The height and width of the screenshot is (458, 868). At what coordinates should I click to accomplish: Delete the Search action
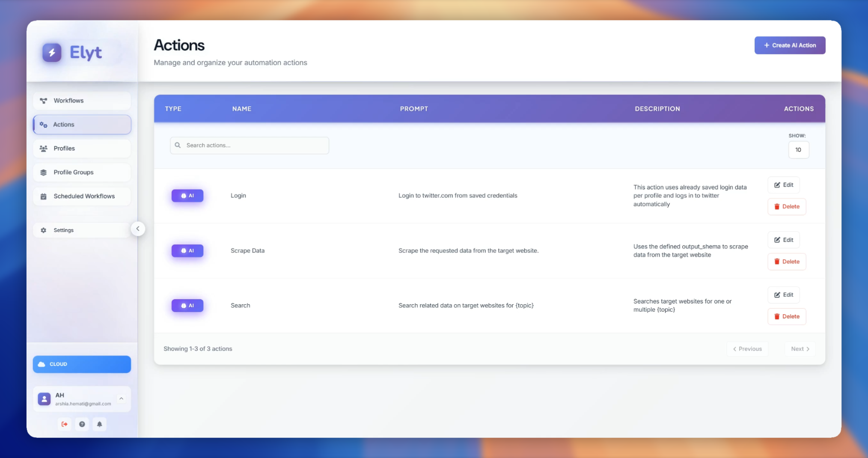click(x=786, y=317)
